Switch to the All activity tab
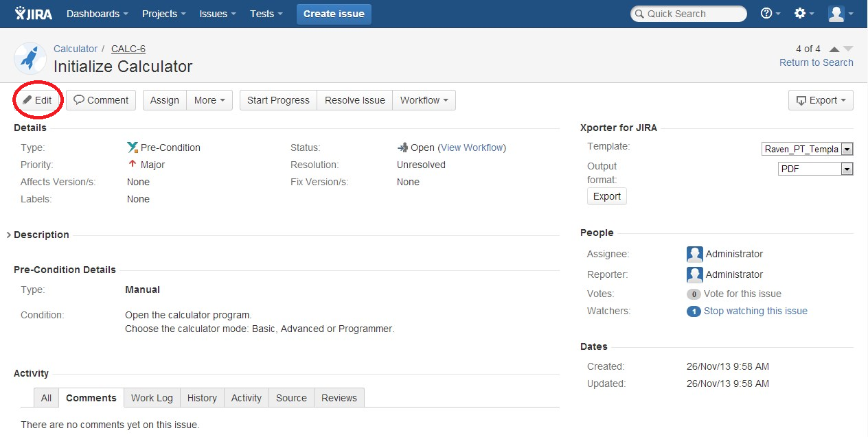This screenshot has width=868, height=437. pyautogui.click(x=46, y=398)
